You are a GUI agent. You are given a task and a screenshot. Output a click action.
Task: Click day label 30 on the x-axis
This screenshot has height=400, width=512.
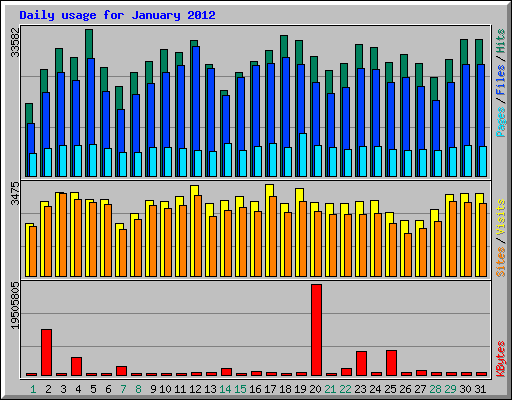coord(465,389)
